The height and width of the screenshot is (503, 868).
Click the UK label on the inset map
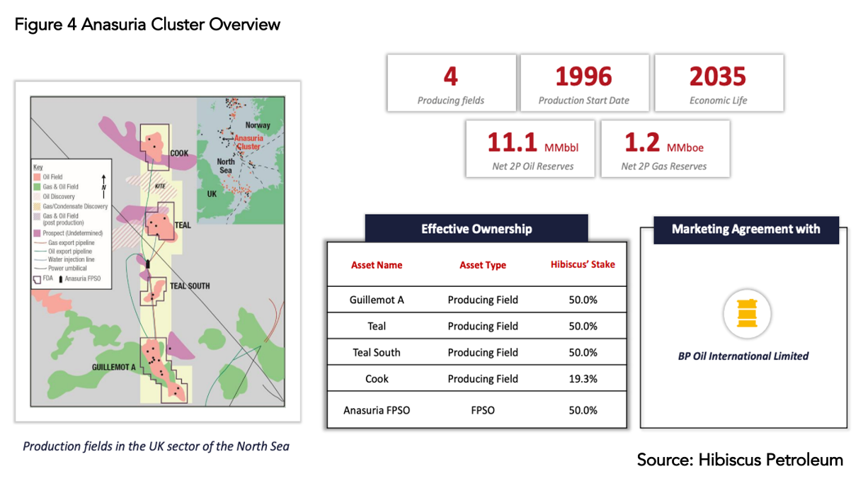coord(210,194)
